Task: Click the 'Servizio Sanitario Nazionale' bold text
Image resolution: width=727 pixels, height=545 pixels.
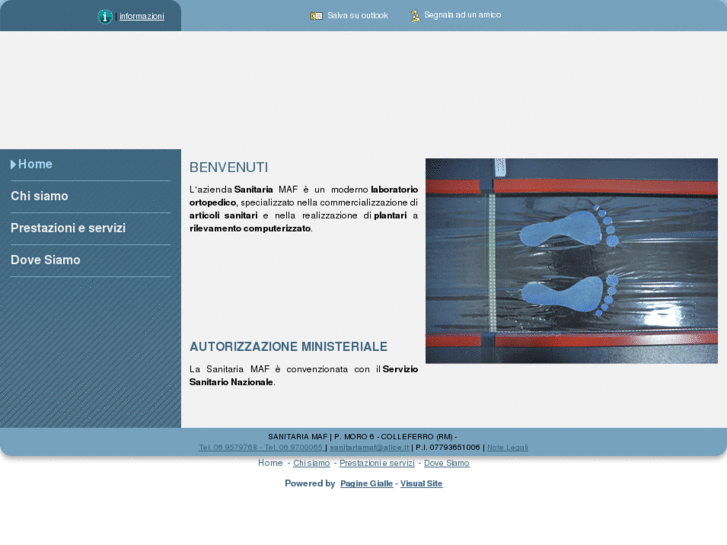Action: 304,376
